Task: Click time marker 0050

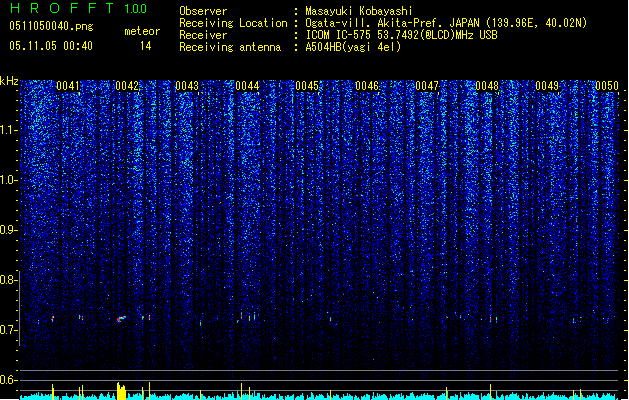Action: coord(607,86)
